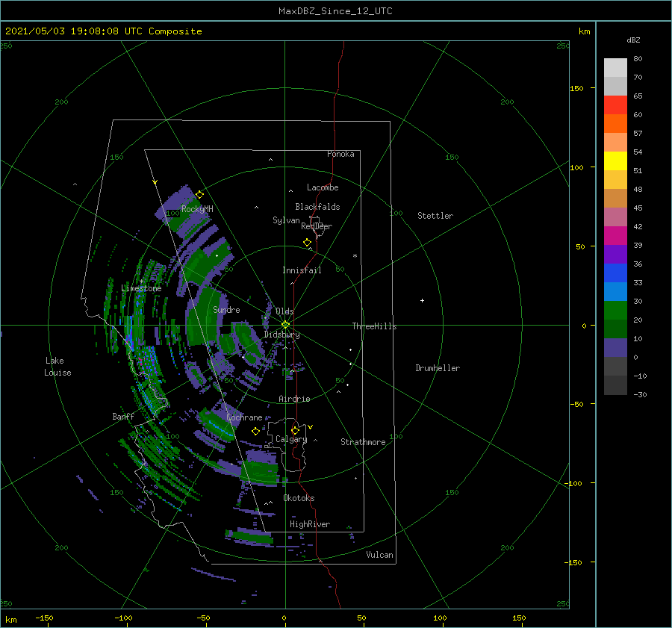Click the yellow diamond marker near Cochrane
The image size is (672, 628).
(x=256, y=432)
